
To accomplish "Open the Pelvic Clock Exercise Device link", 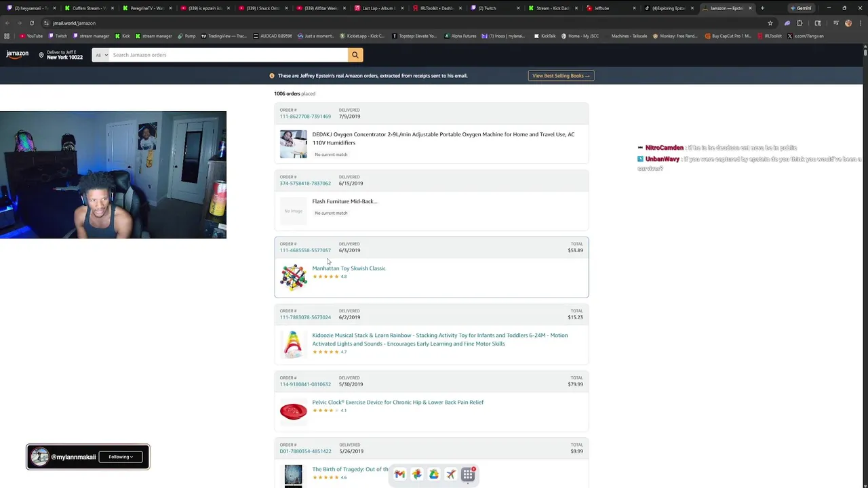I will click(397, 403).
